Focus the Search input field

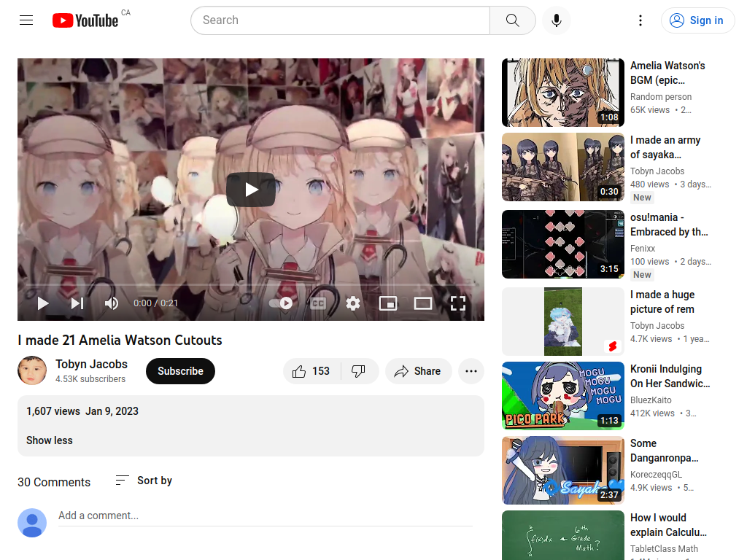pyautogui.click(x=341, y=20)
